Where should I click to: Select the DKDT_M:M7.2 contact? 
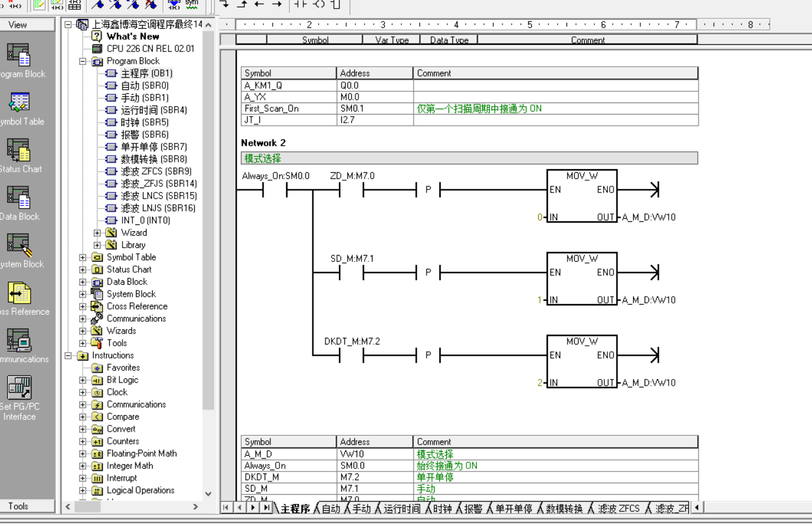[x=352, y=355]
